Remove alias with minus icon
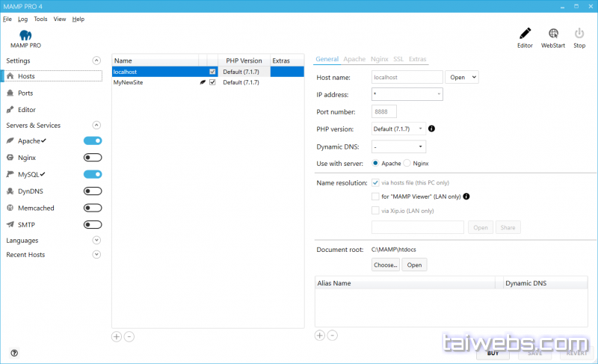This screenshot has height=364, width=598. pos(332,336)
